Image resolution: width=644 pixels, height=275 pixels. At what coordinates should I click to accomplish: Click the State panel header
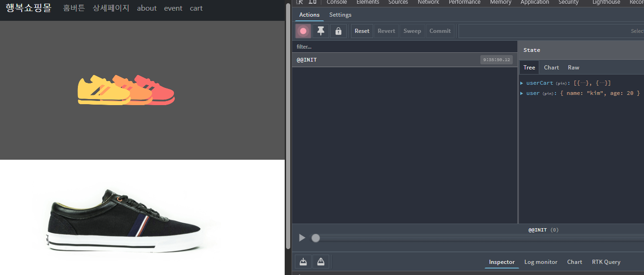[581, 50]
